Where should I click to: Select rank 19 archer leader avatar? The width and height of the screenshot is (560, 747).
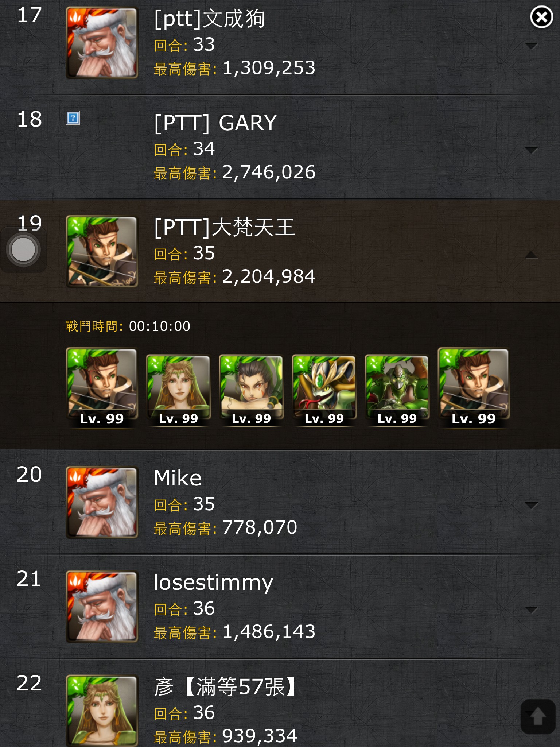click(x=102, y=252)
